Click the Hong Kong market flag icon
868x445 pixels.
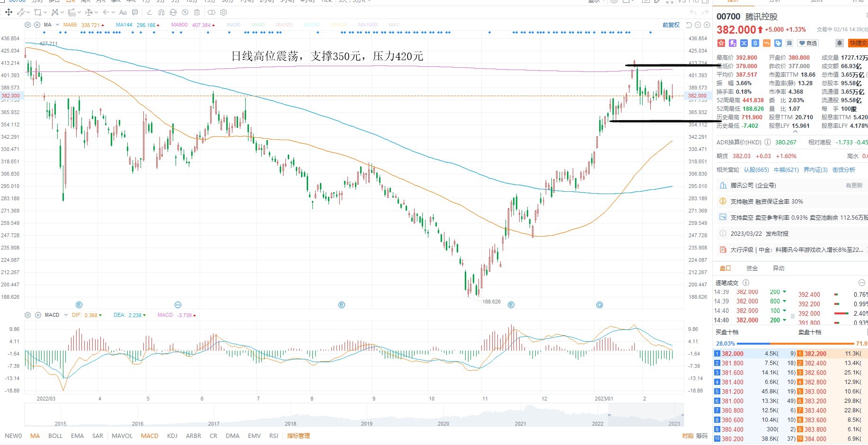coord(721,43)
